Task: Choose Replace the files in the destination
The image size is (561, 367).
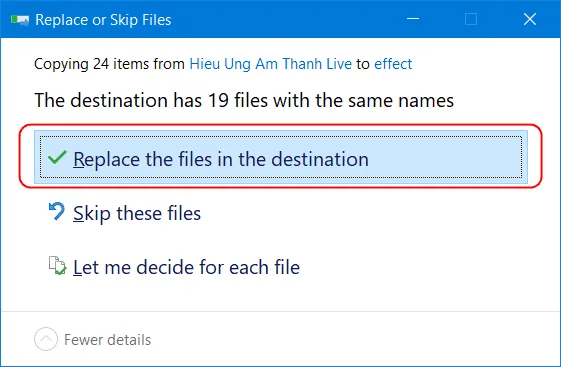Action: [x=281, y=157]
